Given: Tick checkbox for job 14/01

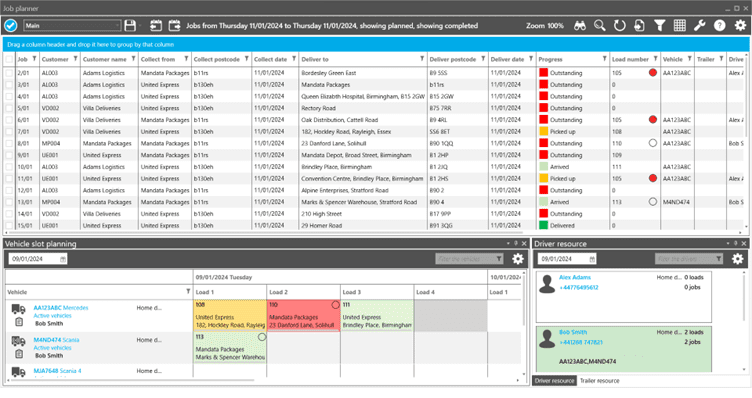Looking at the screenshot, I should [x=9, y=214].
